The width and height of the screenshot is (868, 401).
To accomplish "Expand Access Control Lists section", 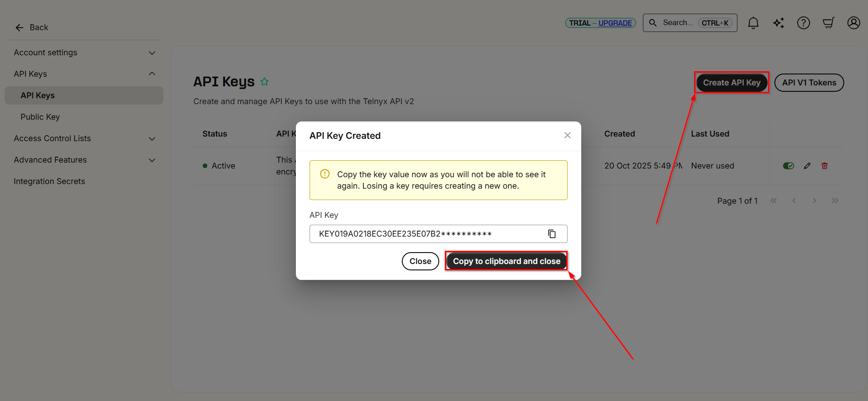I will (152, 139).
